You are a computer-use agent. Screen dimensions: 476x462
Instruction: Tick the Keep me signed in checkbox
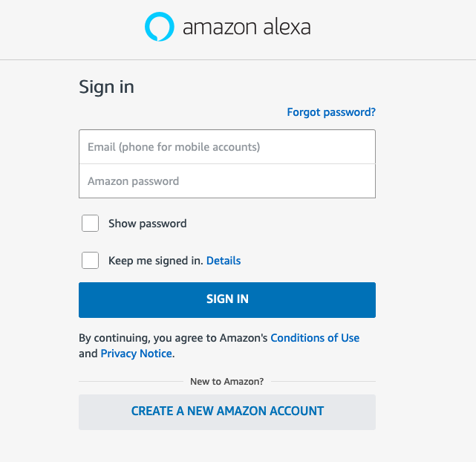[x=90, y=261]
